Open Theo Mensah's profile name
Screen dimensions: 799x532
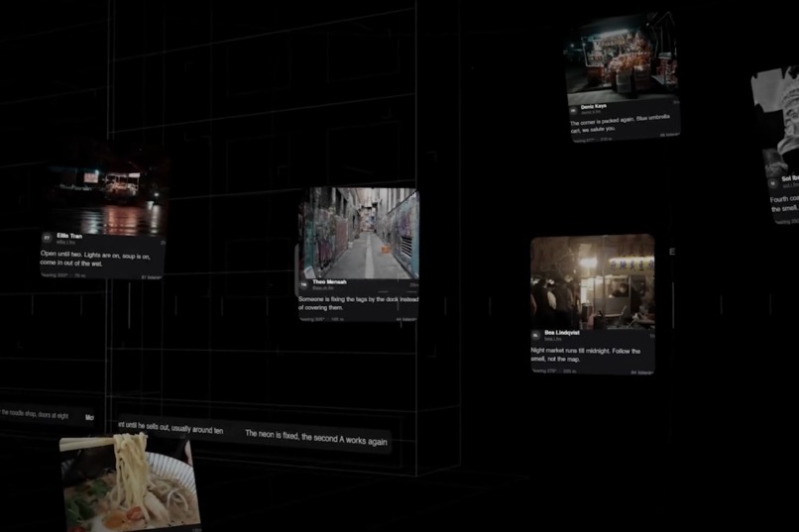point(330,281)
